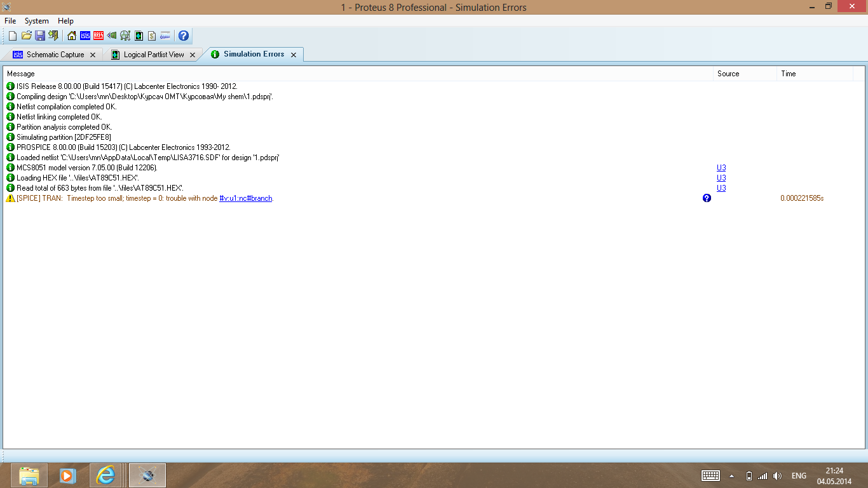Viewport: 868px width, 488px height.
Task: Click the help icon beside SPICE warning
Action: click(707, 198)
